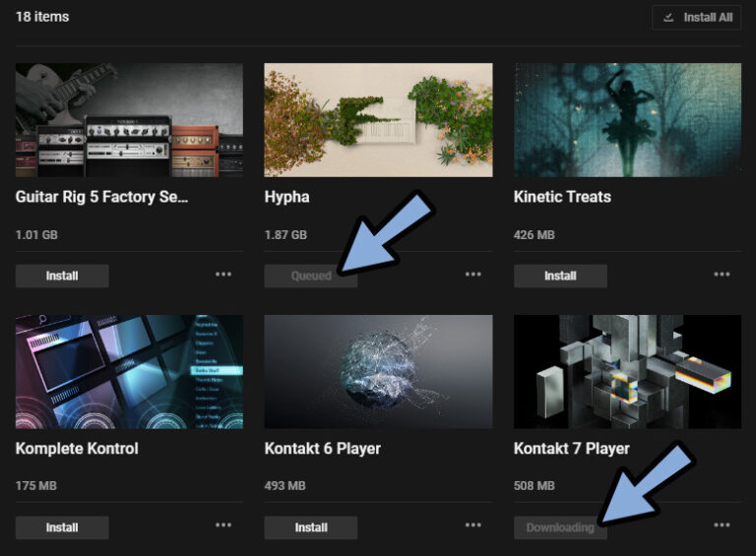Image resolution: width=756 pixels, height=556 pixels.
Task: Show more options for Kinetic Treats
Action: [x=723, y=275]
